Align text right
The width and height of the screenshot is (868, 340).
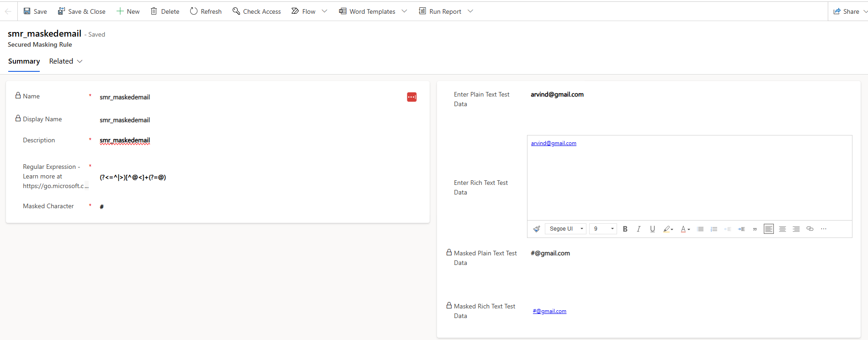(x=796, y=229)
